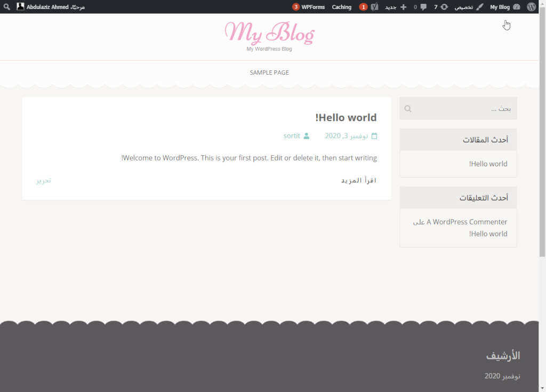Click the author person icon beside sortit
Image resolution: width=546 pixels, height=392 pixels.
pos(307,136)
